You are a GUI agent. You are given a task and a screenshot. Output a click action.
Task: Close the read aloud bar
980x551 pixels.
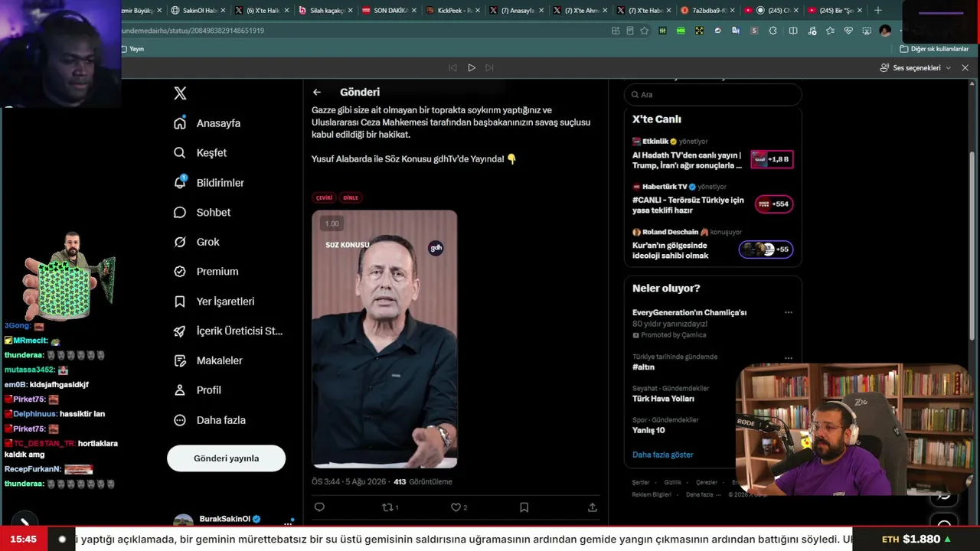(x=965, y=68)
